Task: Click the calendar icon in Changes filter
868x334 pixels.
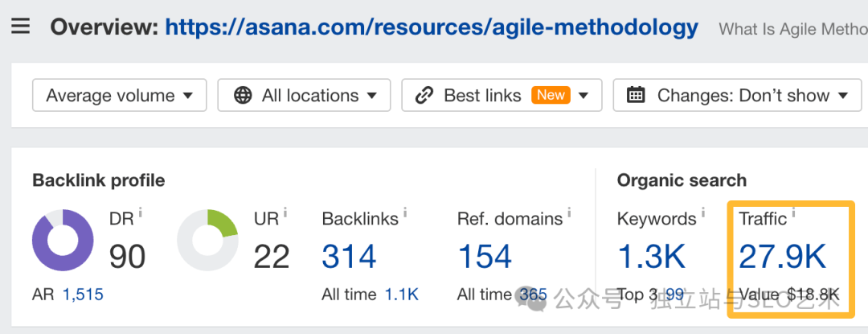Action: [636, 95]
